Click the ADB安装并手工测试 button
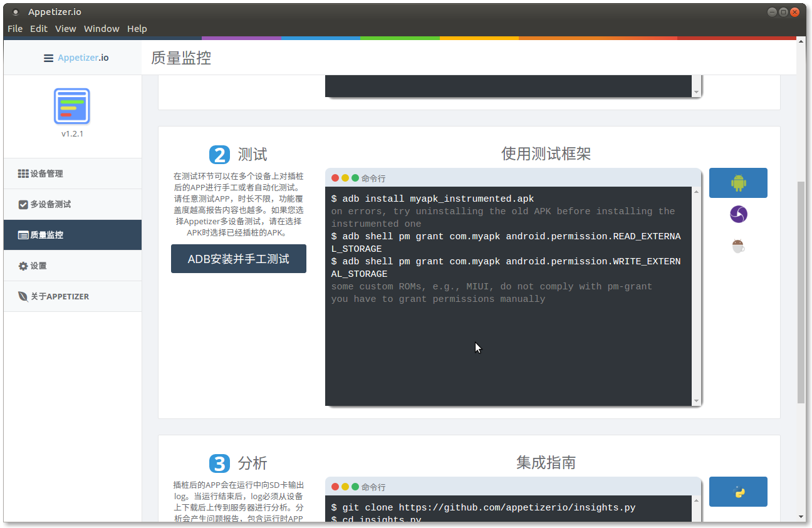 [x=239, y=259]
